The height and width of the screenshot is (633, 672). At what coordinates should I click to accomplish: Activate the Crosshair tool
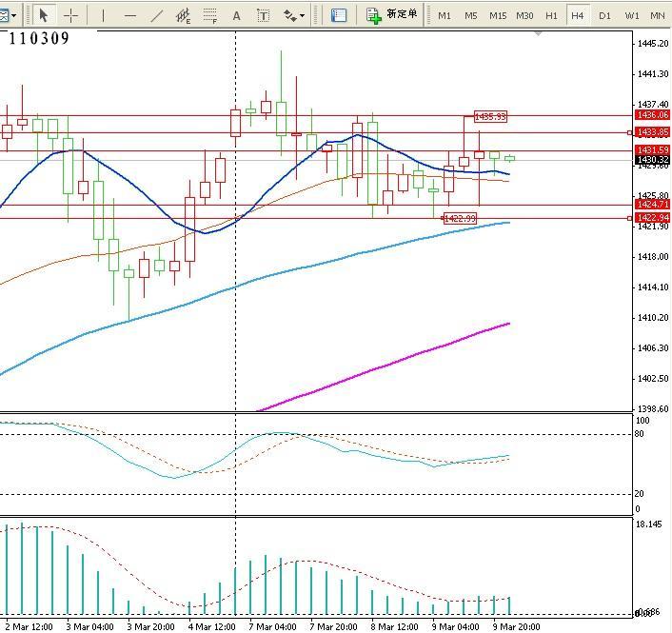click(x=70, y=15)
